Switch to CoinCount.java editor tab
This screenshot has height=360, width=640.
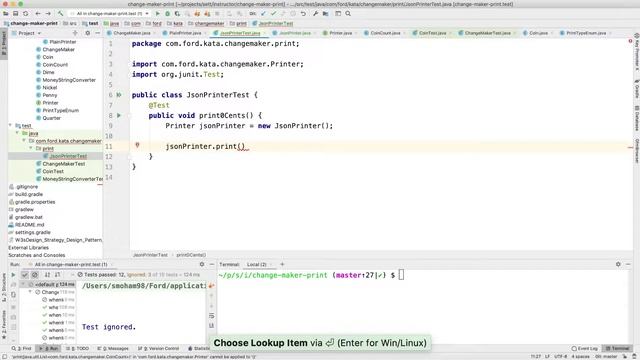click(385, 33)
